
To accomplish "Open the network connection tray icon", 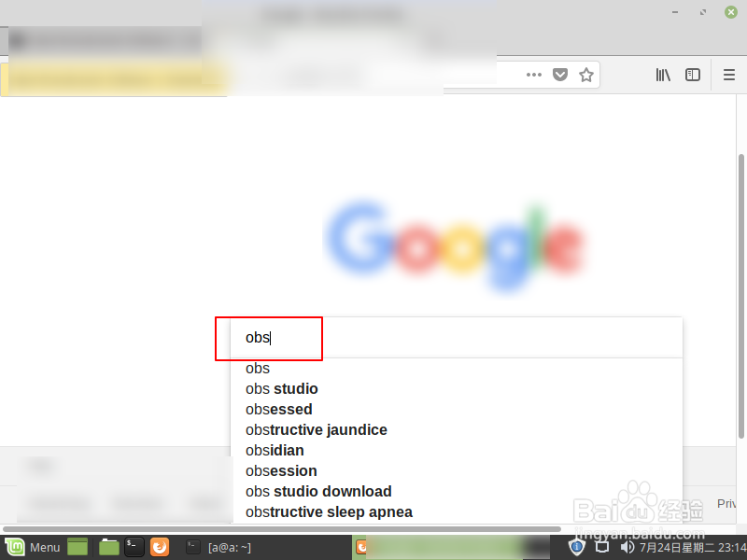I will pos(602,547).
